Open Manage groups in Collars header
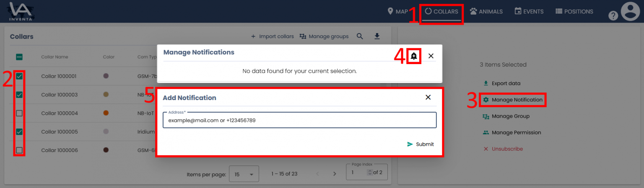Screen dimensions: 644x188 (x=324, y=36)
